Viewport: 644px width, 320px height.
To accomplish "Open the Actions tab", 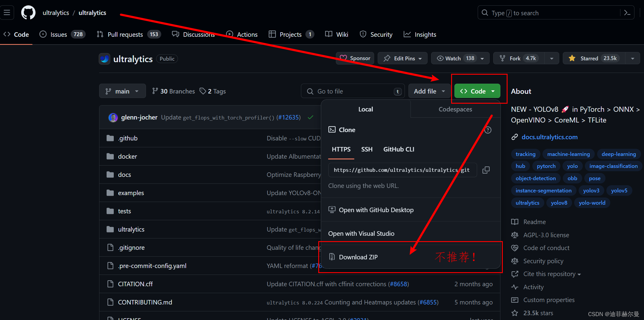I will click(242, 34).
